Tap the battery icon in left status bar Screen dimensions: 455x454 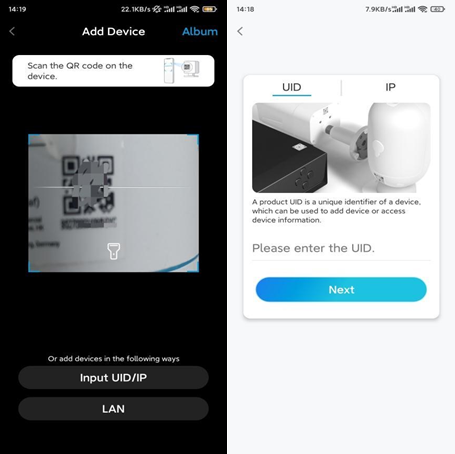click(209, 9)
